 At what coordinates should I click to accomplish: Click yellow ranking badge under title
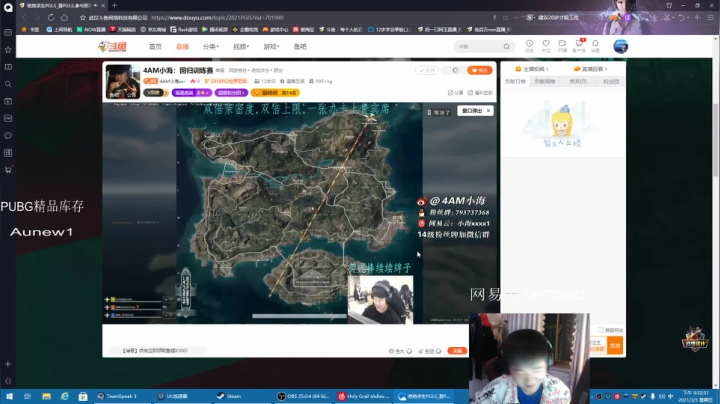pyautogui.click(x=275, y=93)
